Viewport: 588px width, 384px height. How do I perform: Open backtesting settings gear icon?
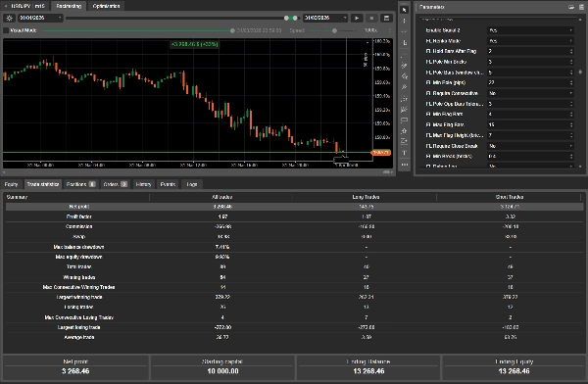(x=10, y=18)
